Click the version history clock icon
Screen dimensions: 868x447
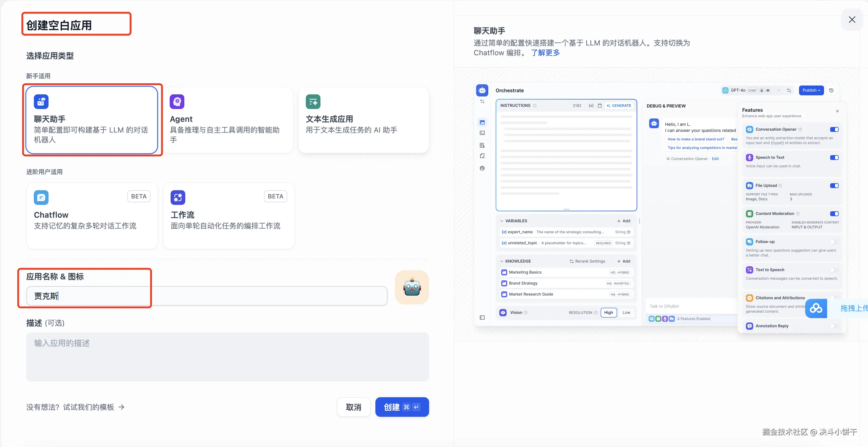pyautogui.click(x=831, y=90)
